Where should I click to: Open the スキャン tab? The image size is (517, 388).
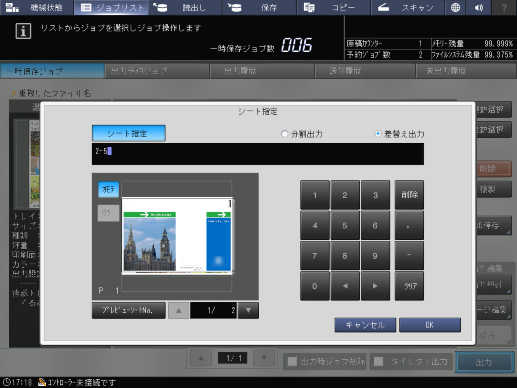pyautogui.click(x=407, y=7)
